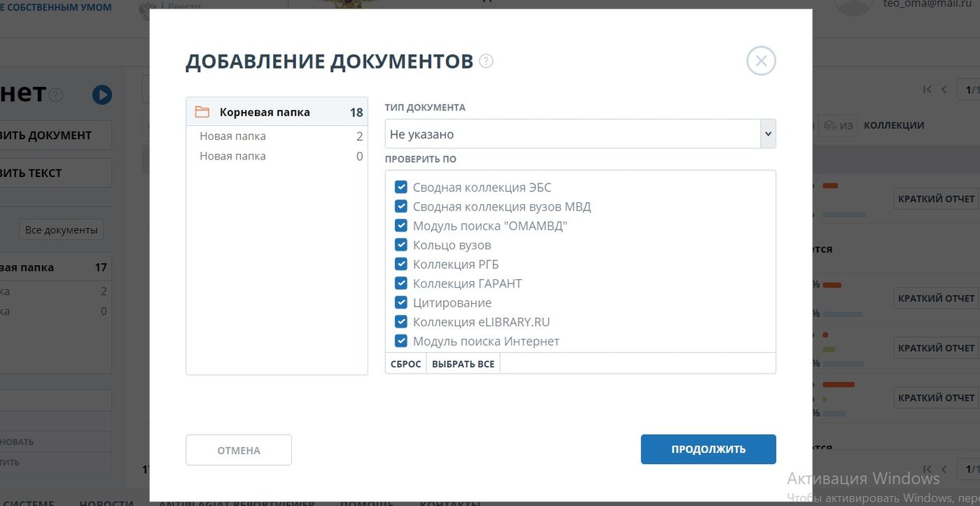Viewport: 980px width, 506px height.
Task: Click previous-page arrow at top right
Action: tap(944, 90)
